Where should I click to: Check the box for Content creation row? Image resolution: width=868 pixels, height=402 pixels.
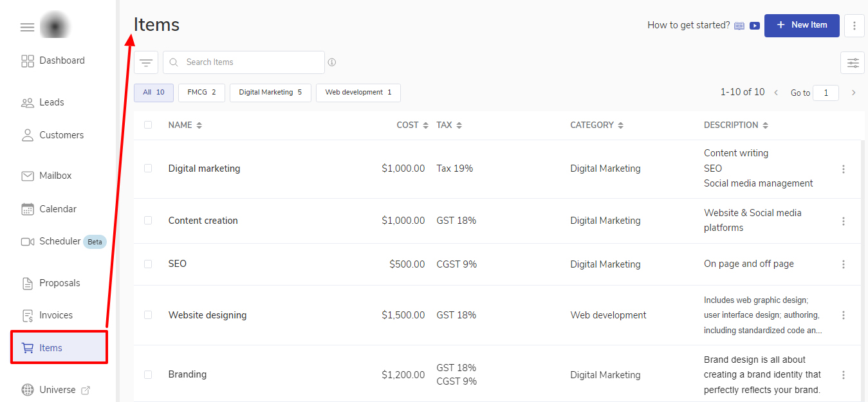pos(148,221)
